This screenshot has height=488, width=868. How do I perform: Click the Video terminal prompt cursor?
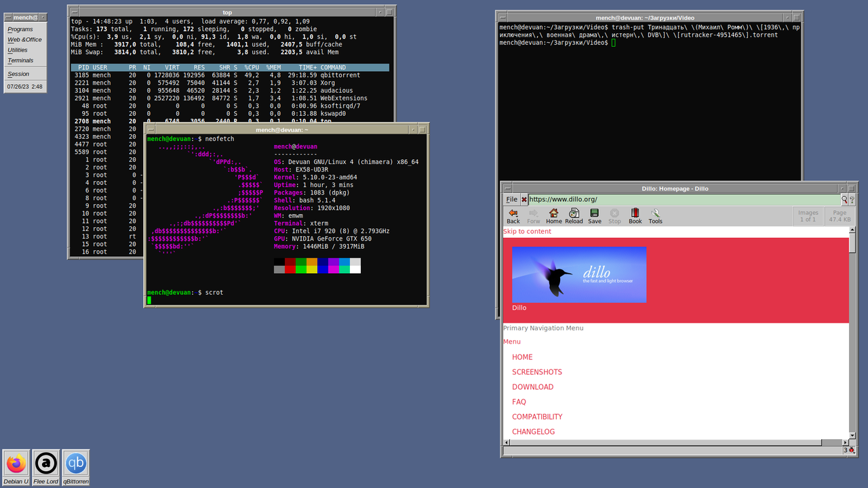[613, 42]
